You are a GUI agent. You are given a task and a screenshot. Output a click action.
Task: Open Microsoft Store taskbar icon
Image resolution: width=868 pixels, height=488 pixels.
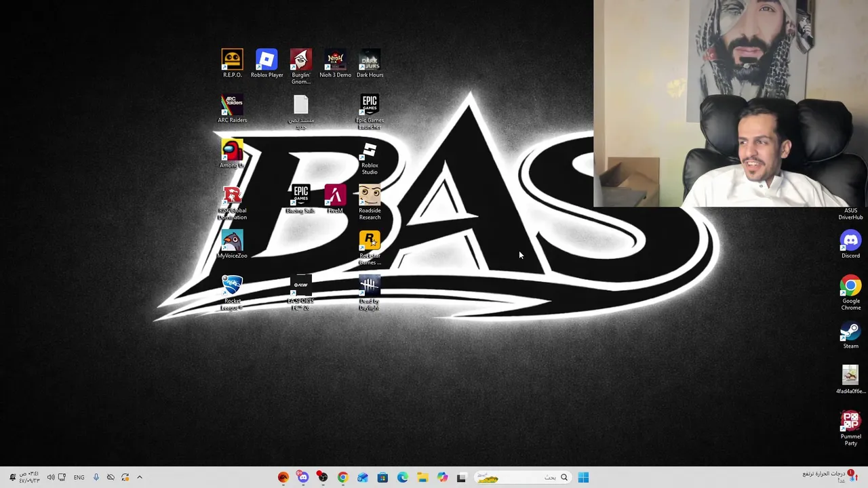click(382, 477)
